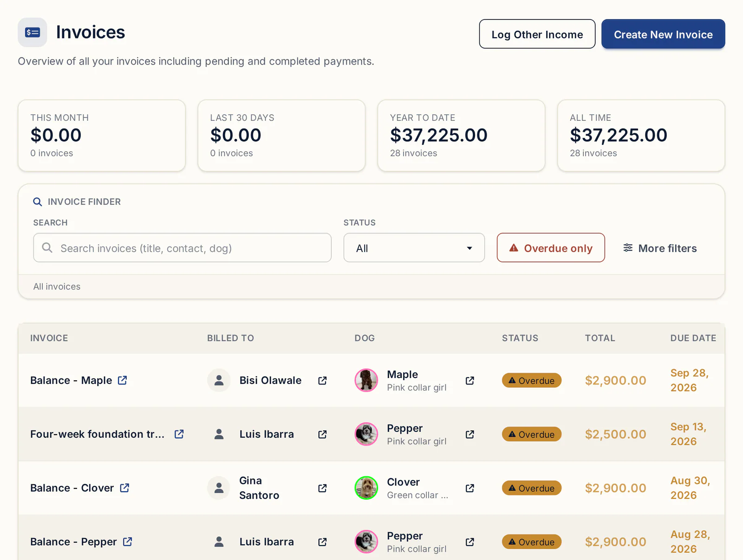Click Luis Ibarra's avatar in the Balance - Pepper row
Viewport: 743px width, 560px height.
(219, 542)
